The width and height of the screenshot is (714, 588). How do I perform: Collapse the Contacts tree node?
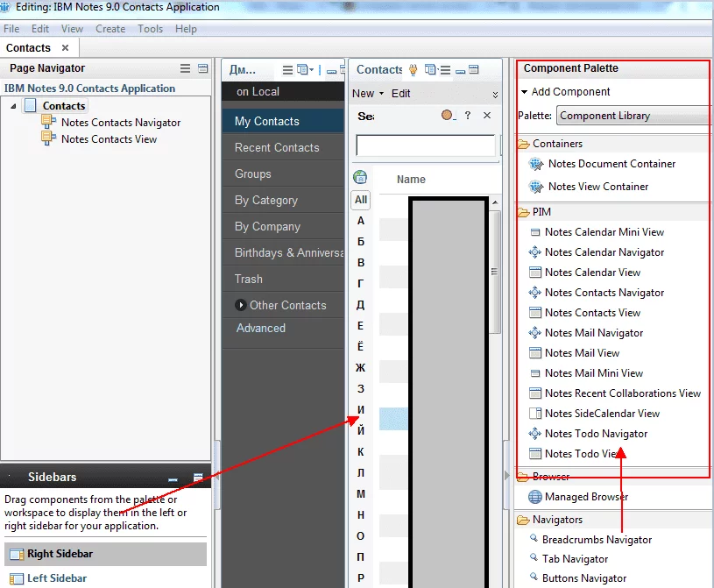(x=13, y=106)
